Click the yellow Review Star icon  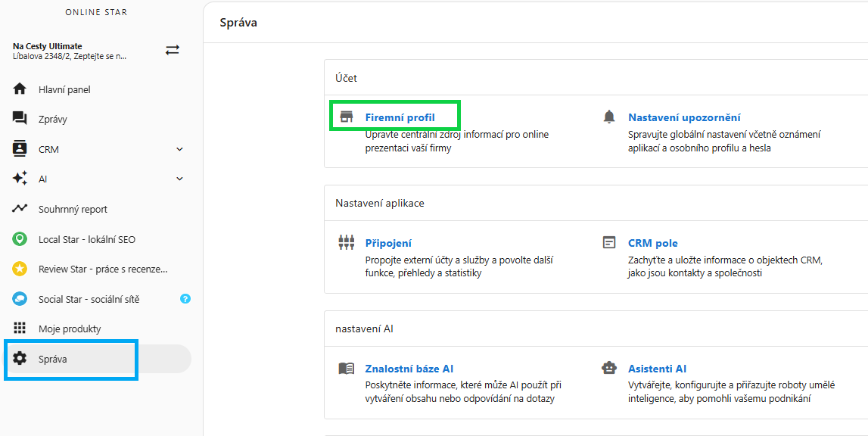(x=20, y=269)
